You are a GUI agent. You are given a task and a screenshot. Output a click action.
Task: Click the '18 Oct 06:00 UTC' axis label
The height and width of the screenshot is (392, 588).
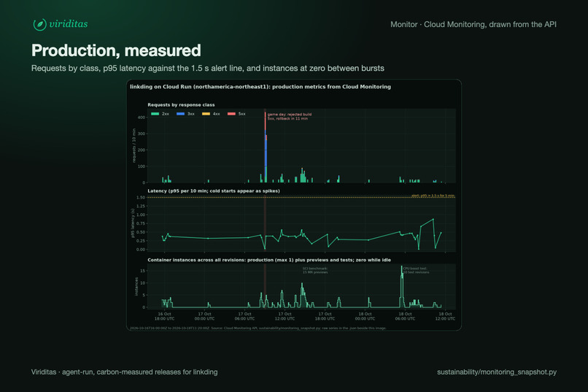(405, 316)
